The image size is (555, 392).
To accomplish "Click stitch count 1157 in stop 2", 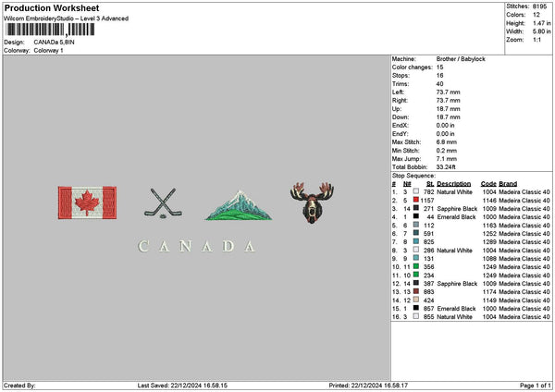I will coord(427,201).
